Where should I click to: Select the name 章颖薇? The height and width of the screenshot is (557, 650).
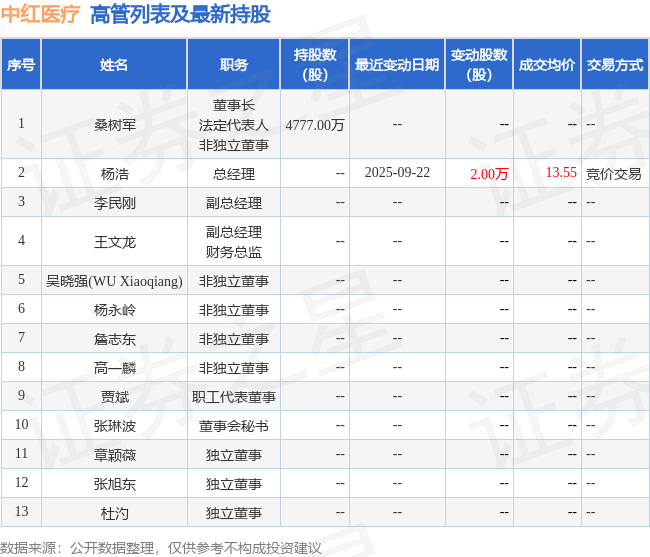coord(114,455)
